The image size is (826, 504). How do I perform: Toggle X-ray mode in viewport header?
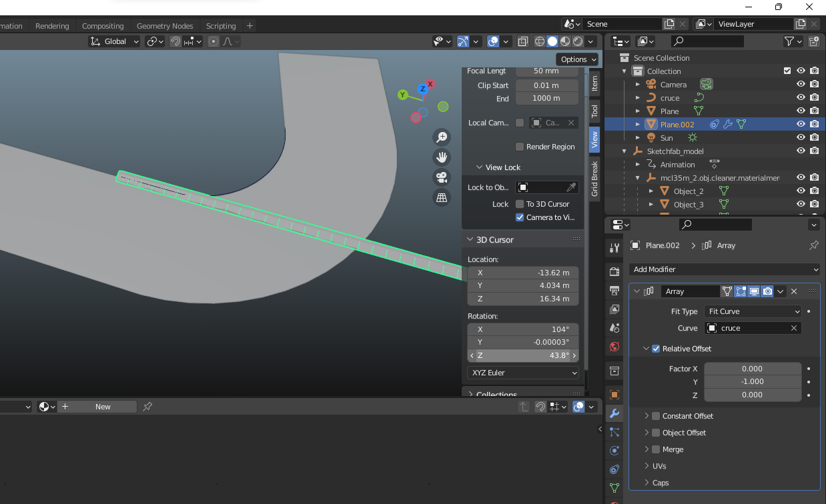coord(523,41)
